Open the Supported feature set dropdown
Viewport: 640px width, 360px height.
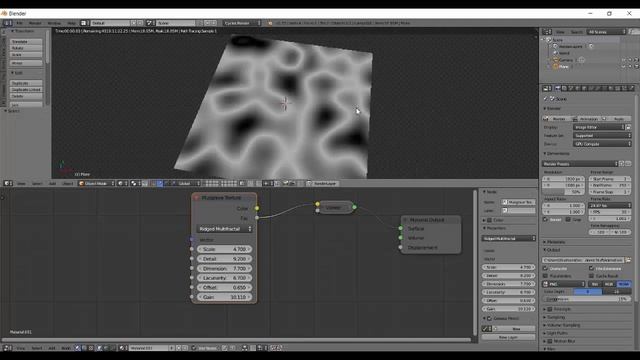point(602,136)
